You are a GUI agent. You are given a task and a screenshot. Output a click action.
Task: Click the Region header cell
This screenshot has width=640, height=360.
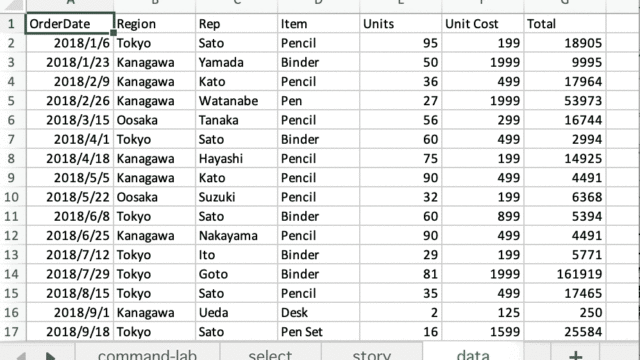pos(155,24)
